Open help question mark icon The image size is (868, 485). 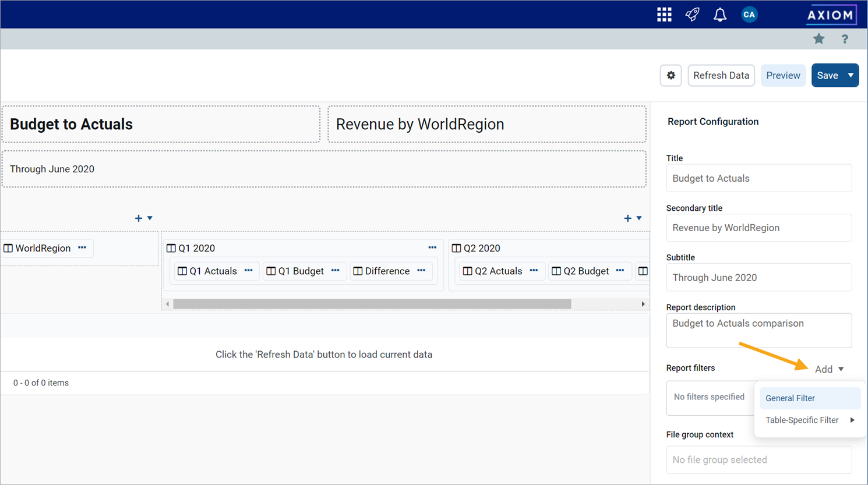[x=845, y=39]
